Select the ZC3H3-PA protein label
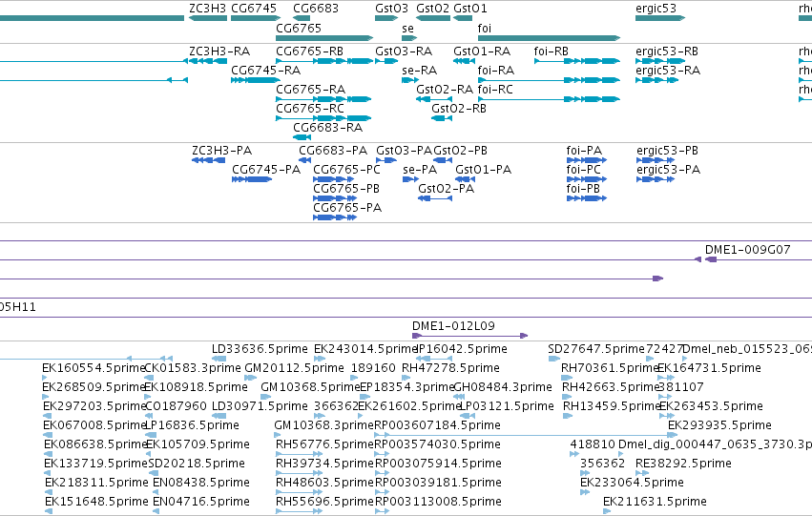Viewport: 812px width, 516px height. [x=222, y=151]
